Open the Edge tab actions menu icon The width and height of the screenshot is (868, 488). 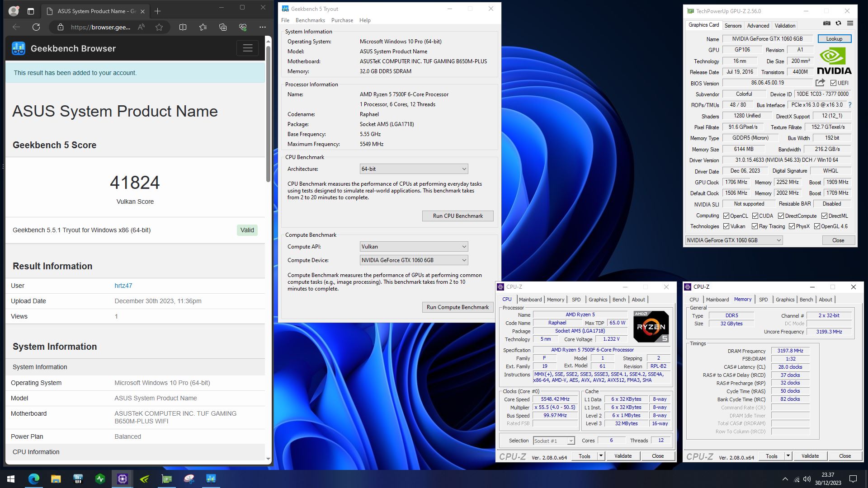[x=31, y=11]
